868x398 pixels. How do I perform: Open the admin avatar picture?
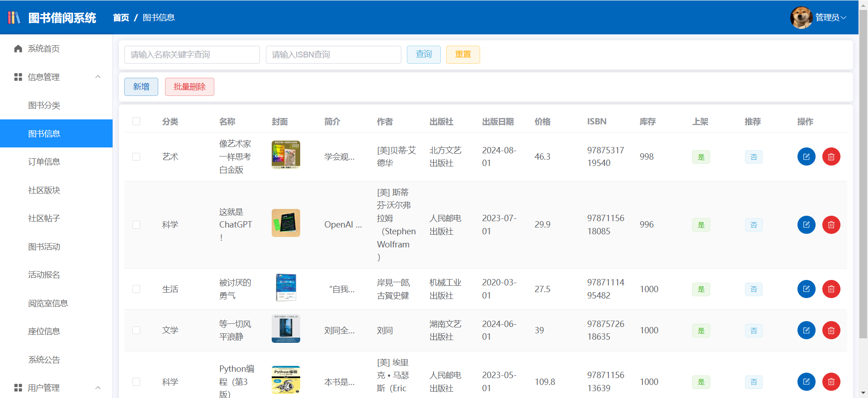click(801, 18)
